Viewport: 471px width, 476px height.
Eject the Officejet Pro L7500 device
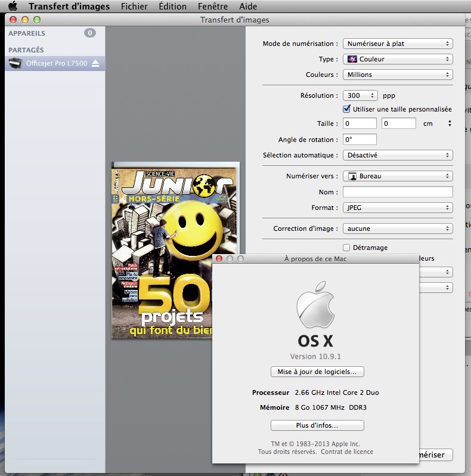point(95,64)
